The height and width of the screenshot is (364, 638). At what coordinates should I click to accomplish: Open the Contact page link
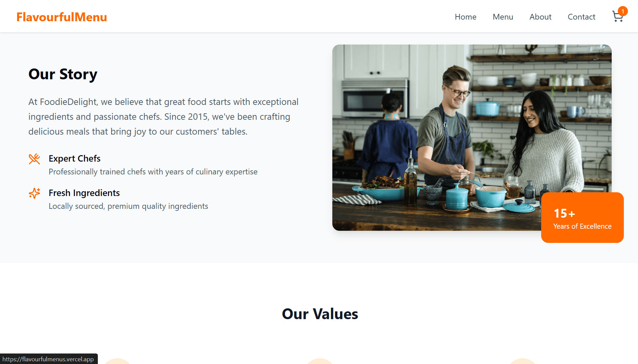581,17
